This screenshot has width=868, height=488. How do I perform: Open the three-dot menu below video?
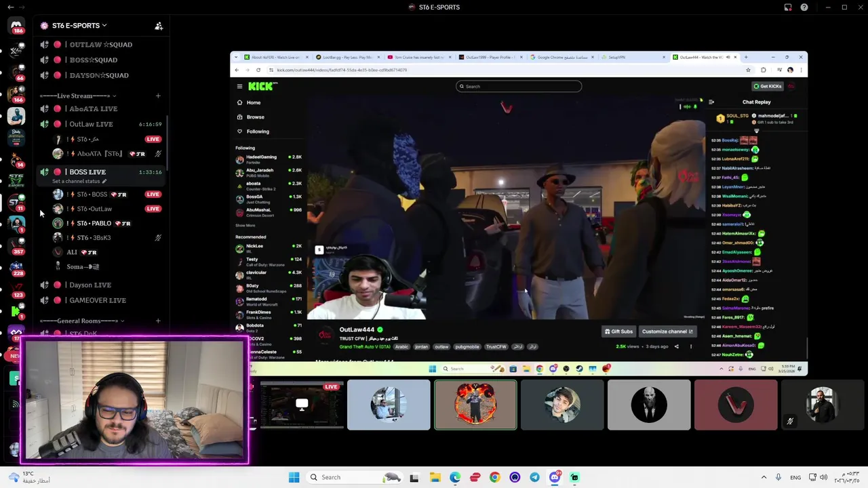click(691, 346)
